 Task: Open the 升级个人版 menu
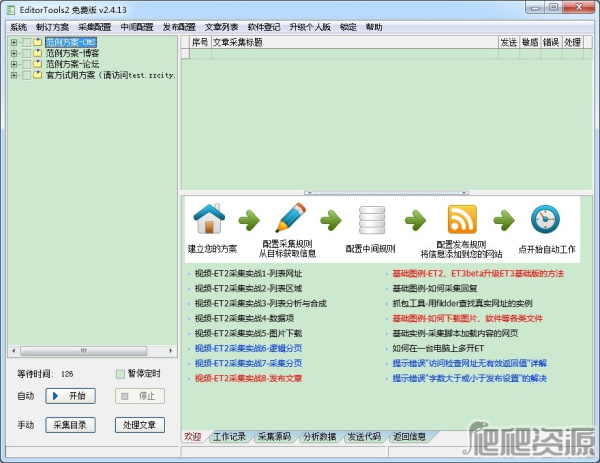click(310, 27)
